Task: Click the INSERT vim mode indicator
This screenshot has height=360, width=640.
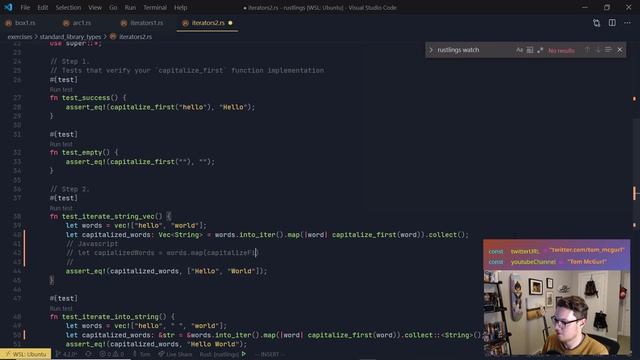Action: click(x=269, y=354)
